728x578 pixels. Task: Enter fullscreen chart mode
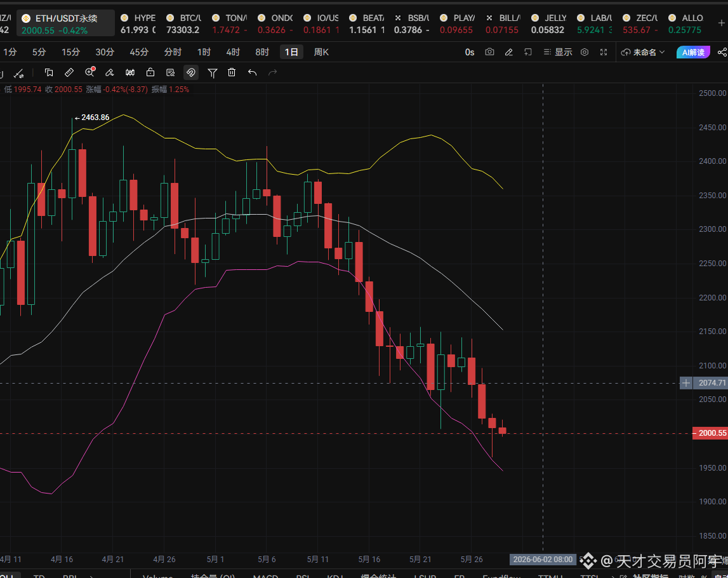(604, 52)
